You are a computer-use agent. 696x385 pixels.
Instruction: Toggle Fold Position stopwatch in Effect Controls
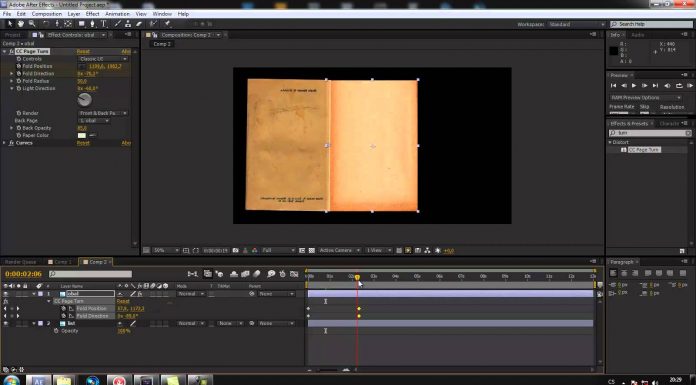click(19, 66)
